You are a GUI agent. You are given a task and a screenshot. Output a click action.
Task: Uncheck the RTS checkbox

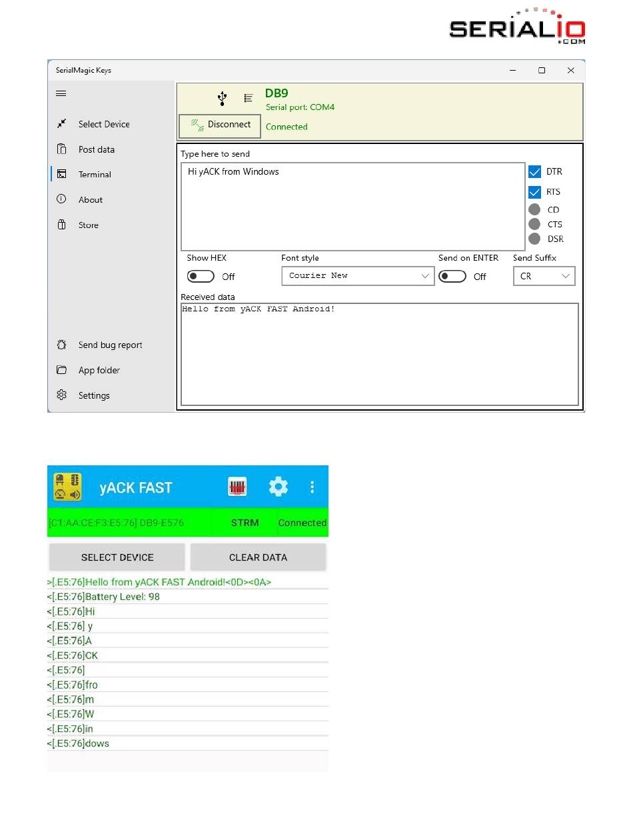coord(534,191)
